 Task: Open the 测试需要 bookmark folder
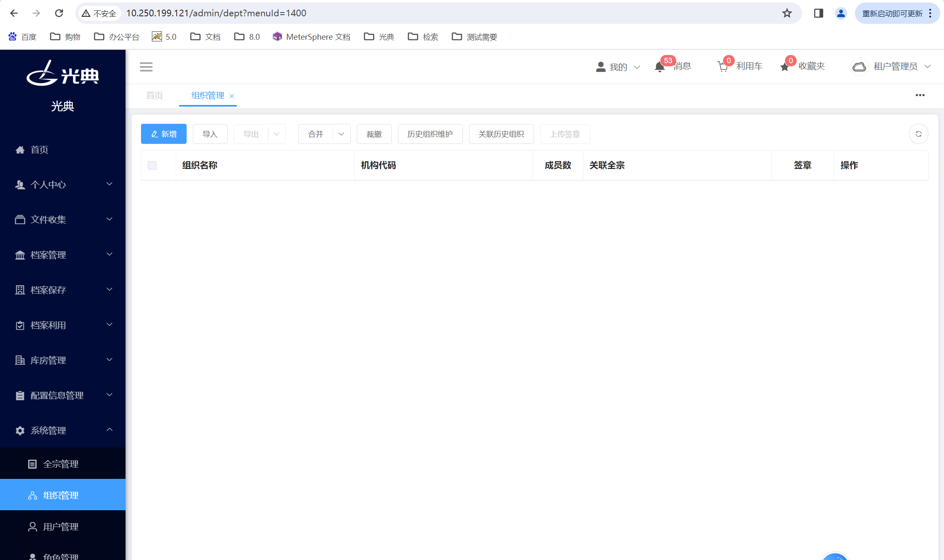click(x=474, y=37)
